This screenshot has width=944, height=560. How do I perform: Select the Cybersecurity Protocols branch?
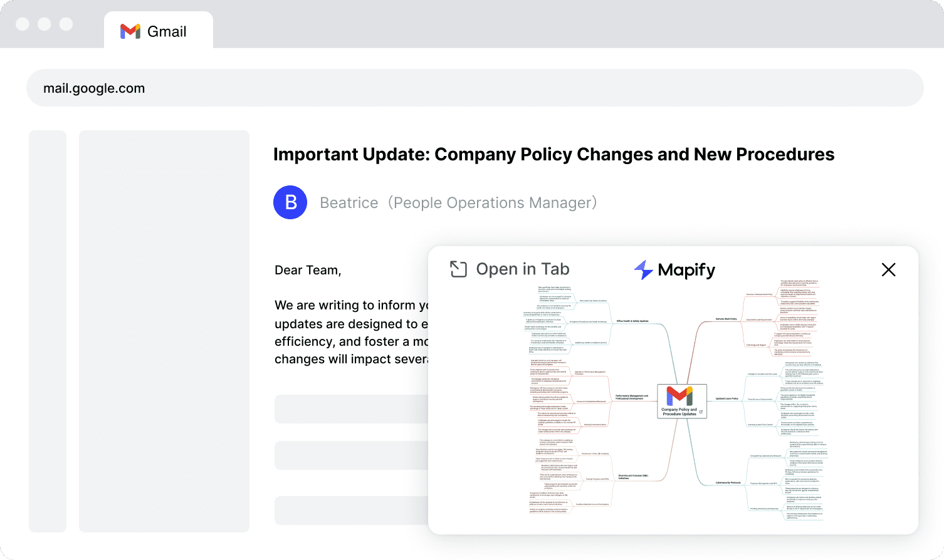728,483
